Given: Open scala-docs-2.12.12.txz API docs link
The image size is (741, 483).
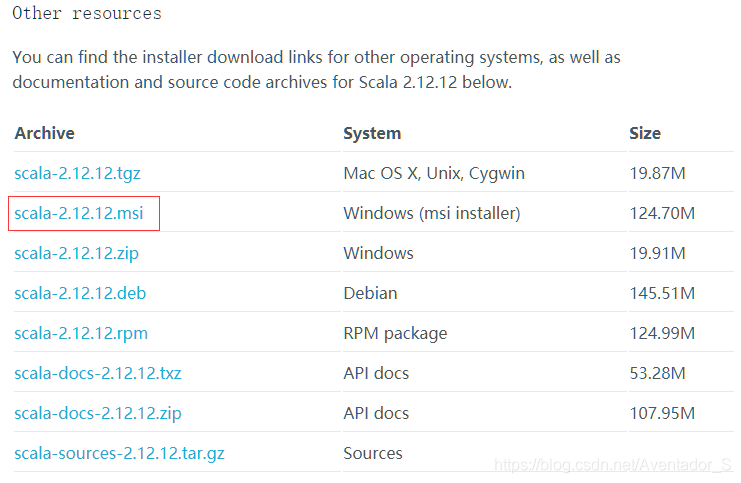Looking at the screenshot, I should click(x=98, y=373).
